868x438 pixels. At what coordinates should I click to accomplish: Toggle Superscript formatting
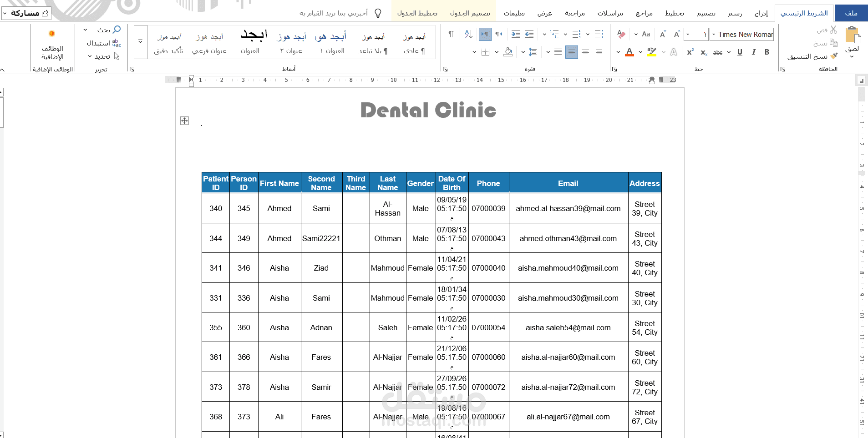[690, 52]
